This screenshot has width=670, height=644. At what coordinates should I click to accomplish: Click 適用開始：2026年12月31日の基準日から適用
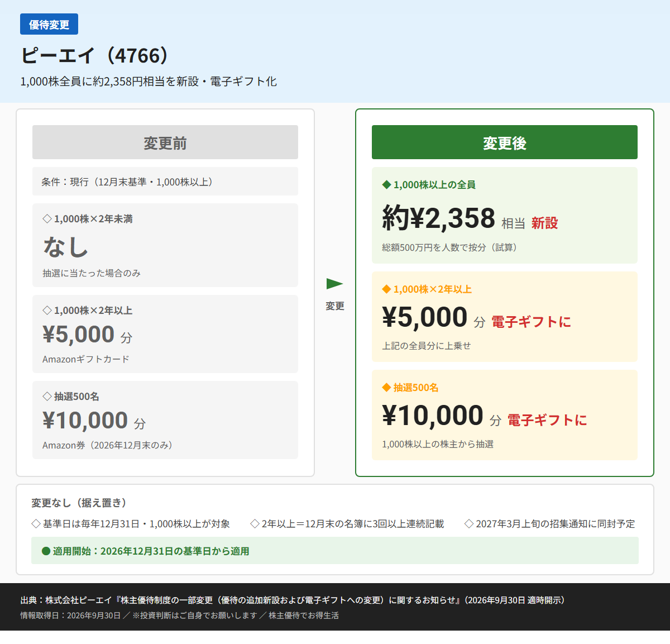(151, 551)
